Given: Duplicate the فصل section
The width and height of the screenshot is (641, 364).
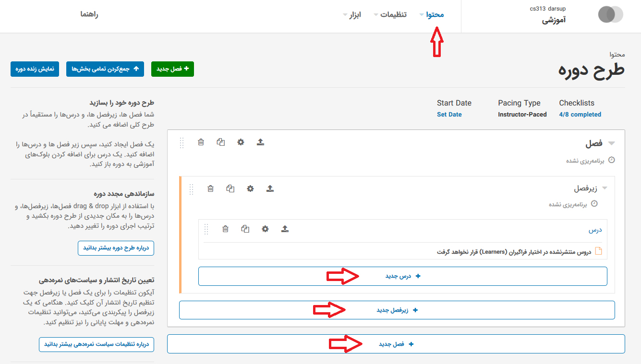Looking at the screenshot, I should coord(221,142).
